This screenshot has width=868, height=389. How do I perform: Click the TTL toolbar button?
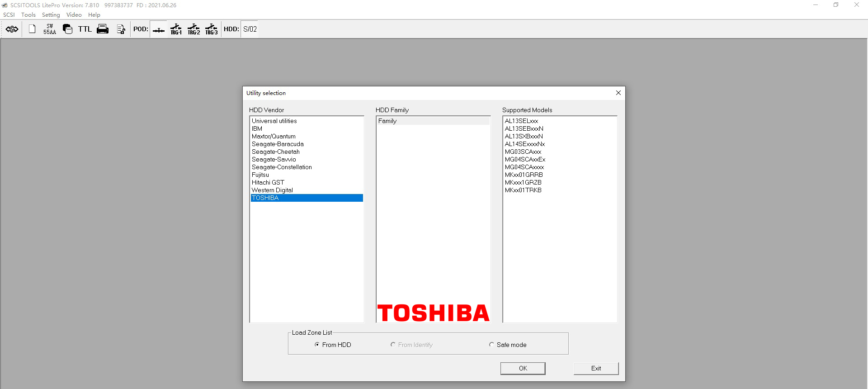pos(85,29)
